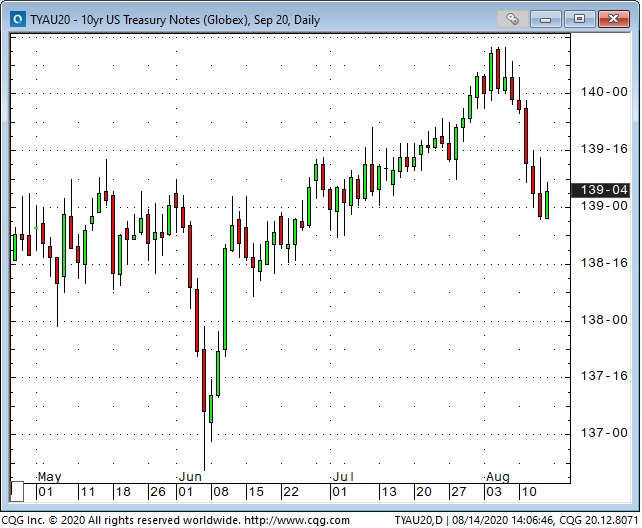The width and height of the screenshot is (642, 528).
Task: Select the date marker 11 on time axis
Action: pos(88,492)
